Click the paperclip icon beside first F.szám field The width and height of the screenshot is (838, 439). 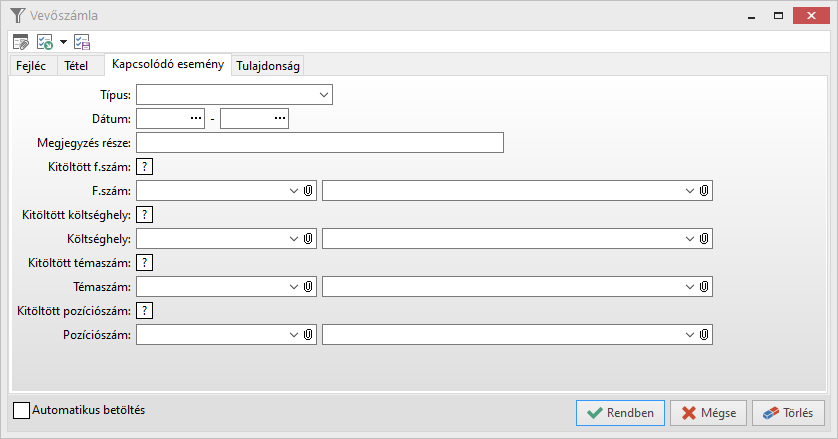coord(309,190)
